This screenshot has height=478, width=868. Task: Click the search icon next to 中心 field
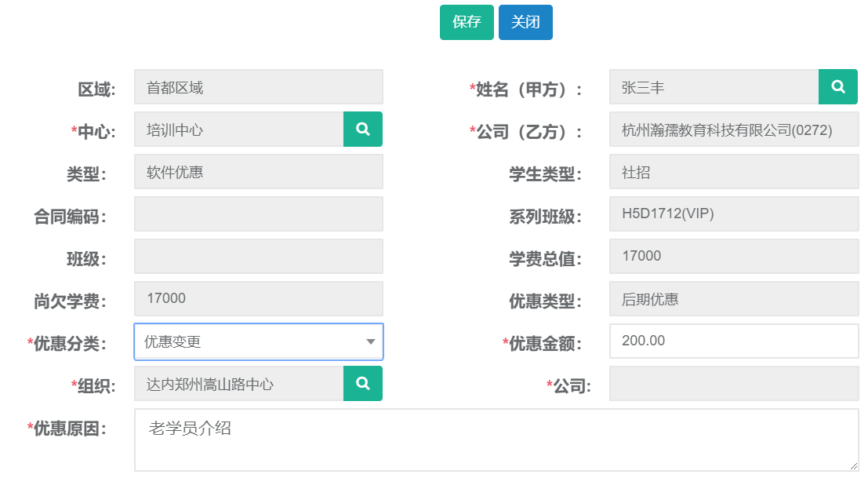[362, 130]
